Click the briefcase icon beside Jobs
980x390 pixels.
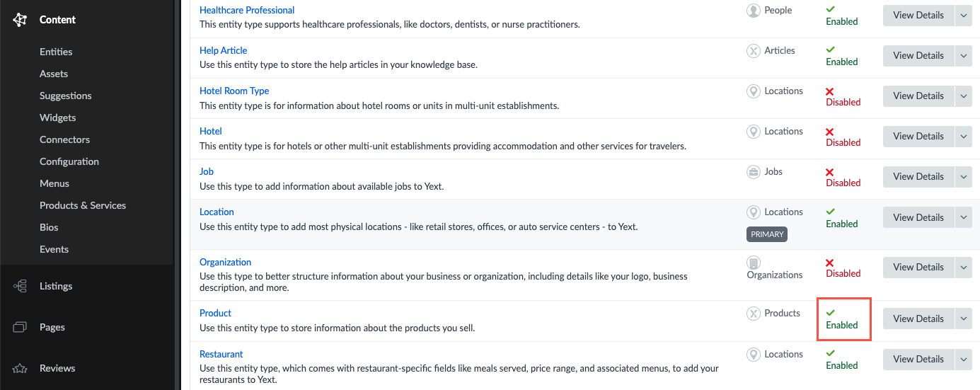(x=754, y=172)
